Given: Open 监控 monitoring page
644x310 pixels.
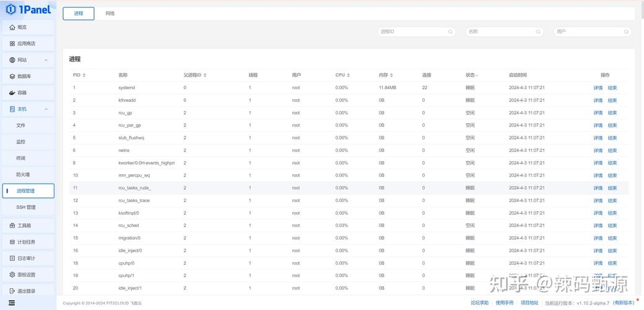Looking at the screenshot, I should 28,142.
